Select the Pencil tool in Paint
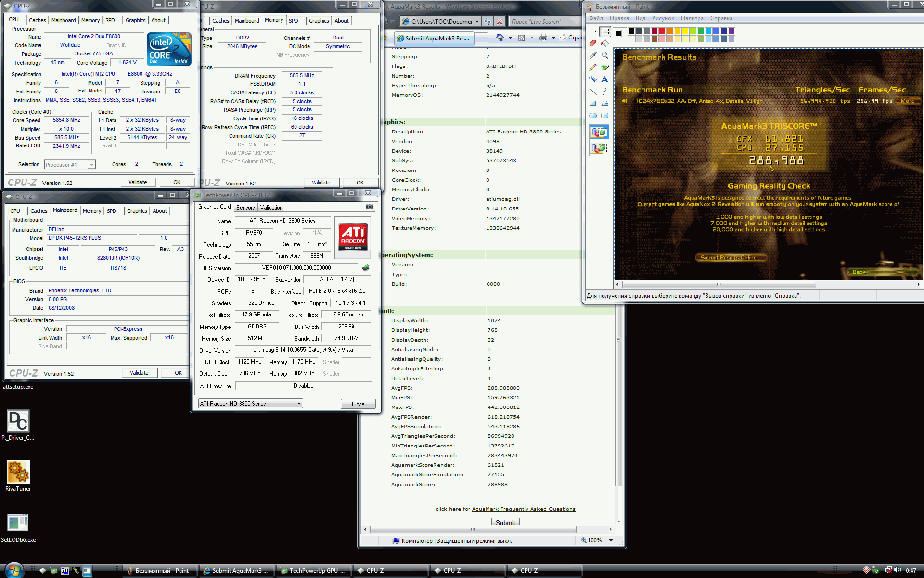This screenshot has height=578, width=924. pyautogui.click(x=593, y=67)
